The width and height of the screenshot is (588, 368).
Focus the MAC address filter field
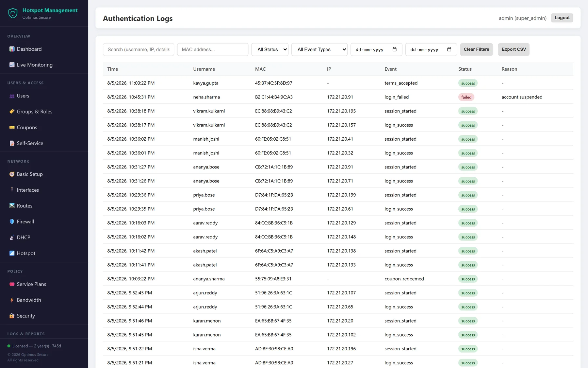coord(213,49)
